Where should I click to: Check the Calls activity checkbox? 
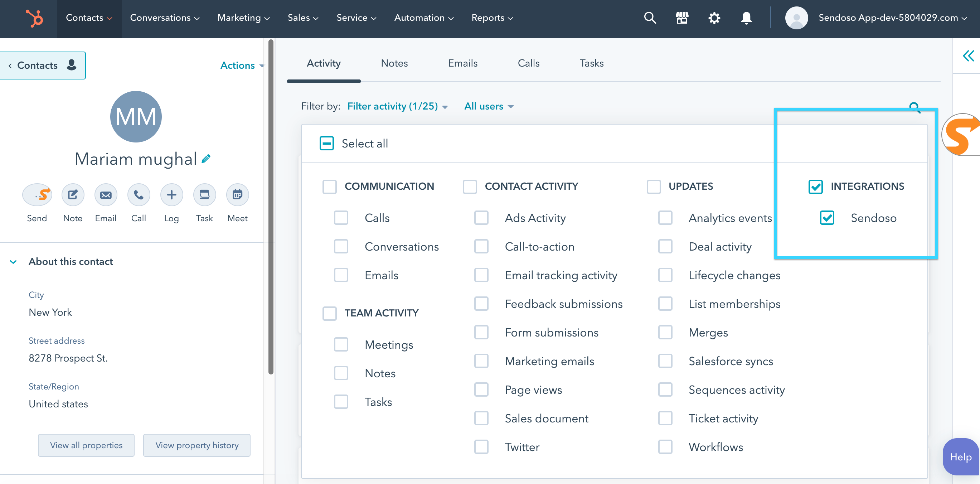point(341,218)
